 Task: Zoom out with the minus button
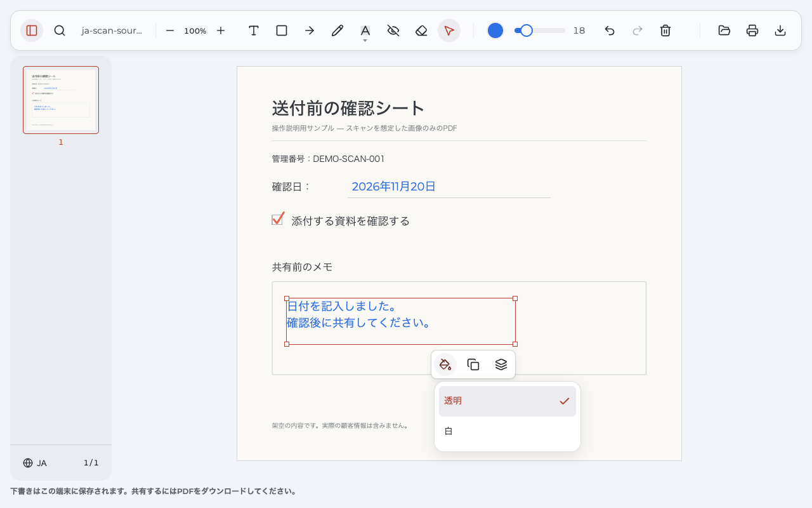coord(170,30)
